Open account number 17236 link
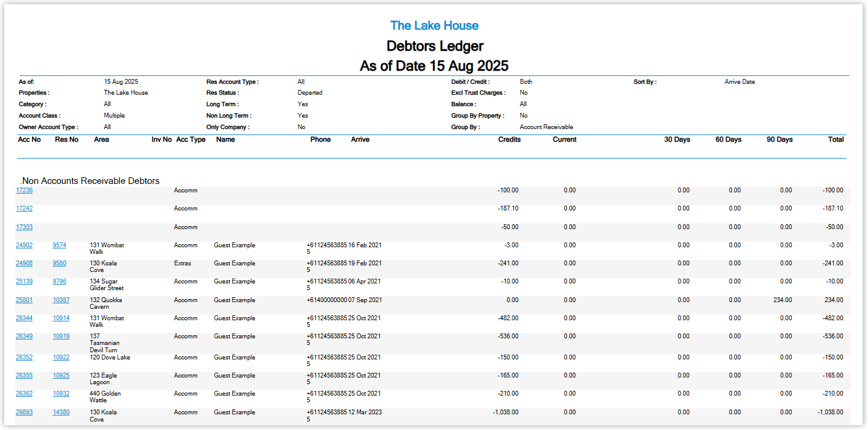The image size is (868, 430). tap(24, 191)
